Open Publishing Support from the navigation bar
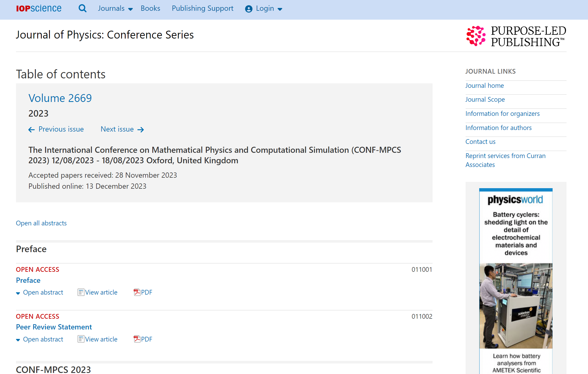Image resolution: width=588 pixels, height=374 pixels. pyautogui.click(x=202, y=8)
